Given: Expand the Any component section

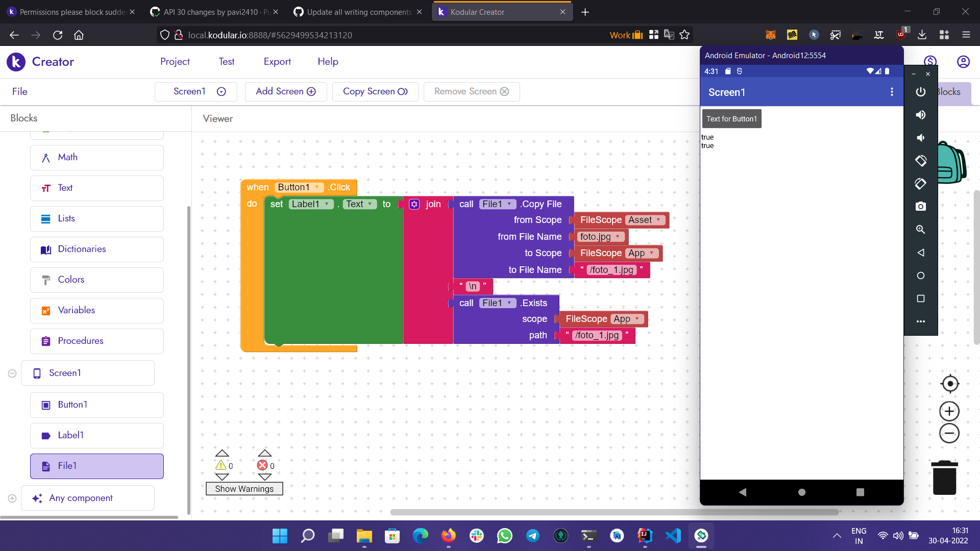Looking at the screenshot, I should click(12, 498).
